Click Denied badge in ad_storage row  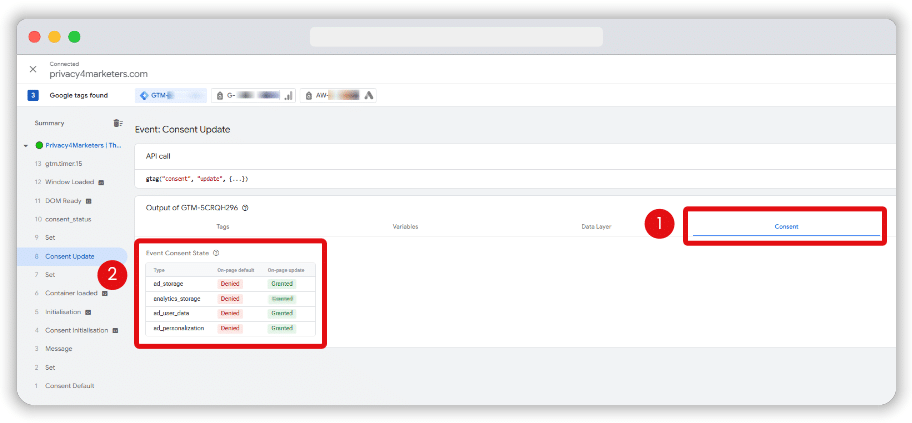[x=229, y=284]
